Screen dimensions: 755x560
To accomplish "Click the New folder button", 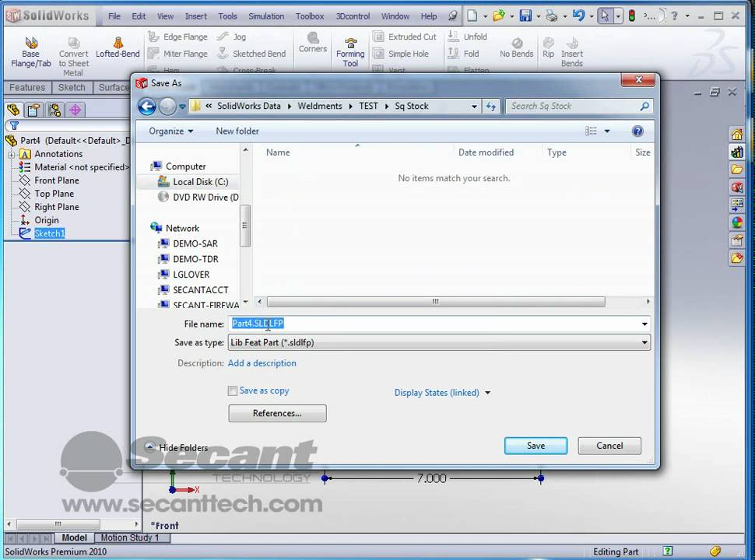I will (x=237, y=131).
